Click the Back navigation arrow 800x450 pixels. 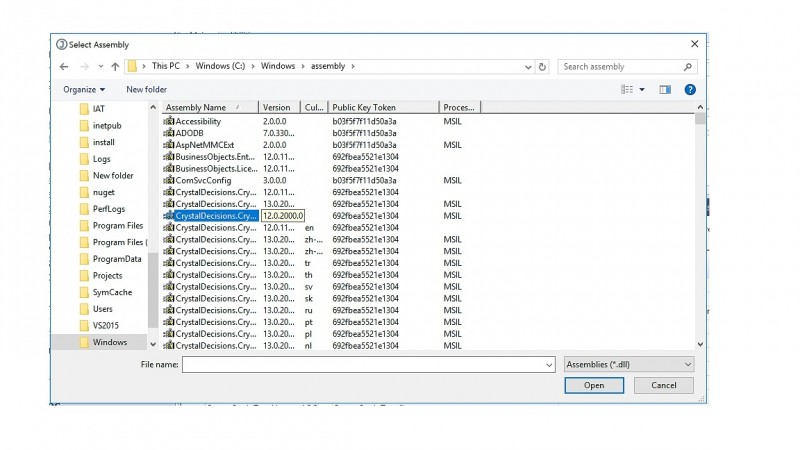tap(64, 67)
